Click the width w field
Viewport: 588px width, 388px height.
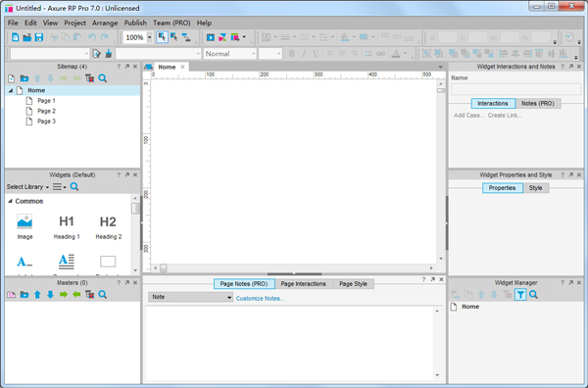tap(511, 37)
